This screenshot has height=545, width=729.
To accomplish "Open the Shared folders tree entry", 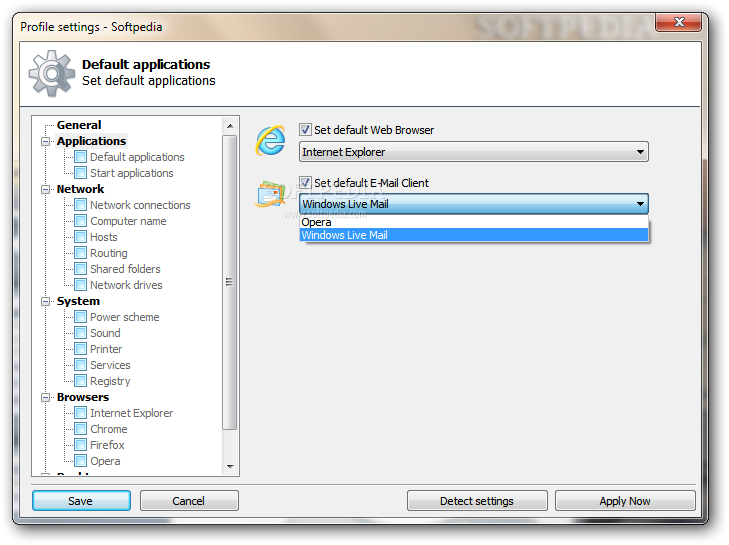I will point(125,269).
